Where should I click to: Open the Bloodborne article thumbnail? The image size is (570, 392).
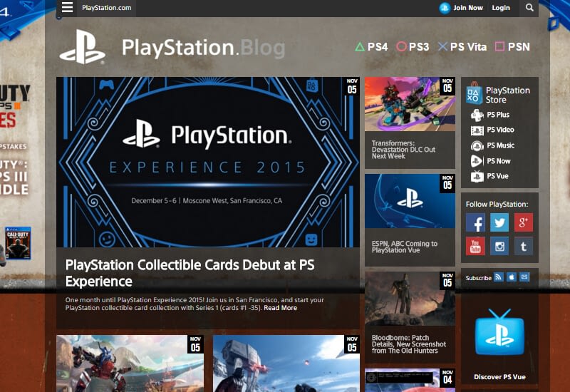click(410, 299)
